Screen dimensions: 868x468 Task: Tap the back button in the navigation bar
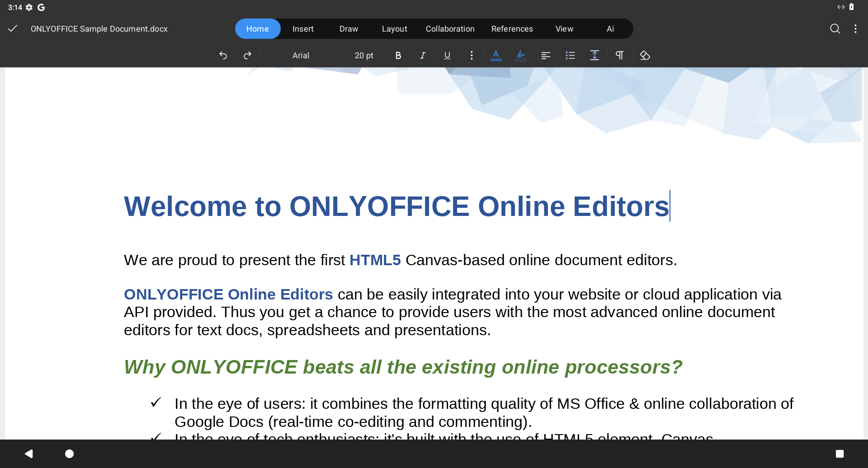pyautogui.click(x=29, y=453)
